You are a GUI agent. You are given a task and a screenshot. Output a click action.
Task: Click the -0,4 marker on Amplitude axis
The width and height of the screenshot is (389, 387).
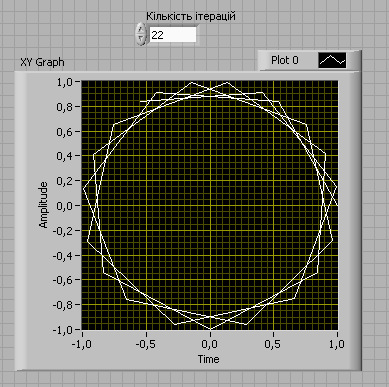(x=63, y=255)
